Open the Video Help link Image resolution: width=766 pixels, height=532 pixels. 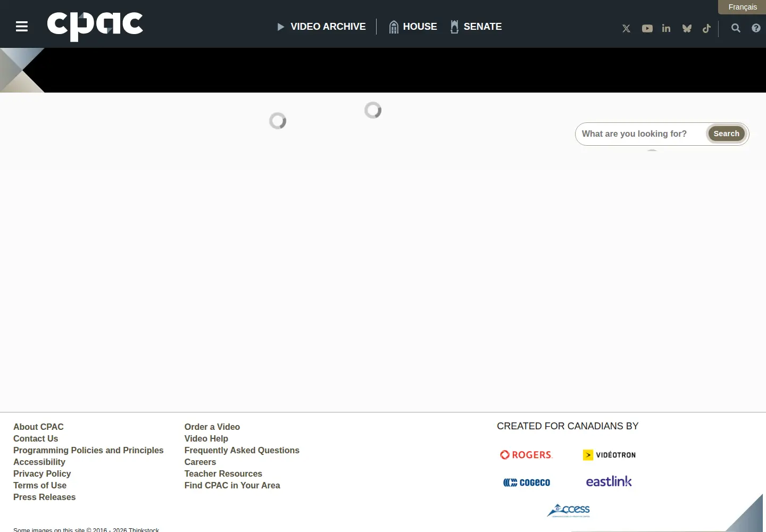coord(206,439)
